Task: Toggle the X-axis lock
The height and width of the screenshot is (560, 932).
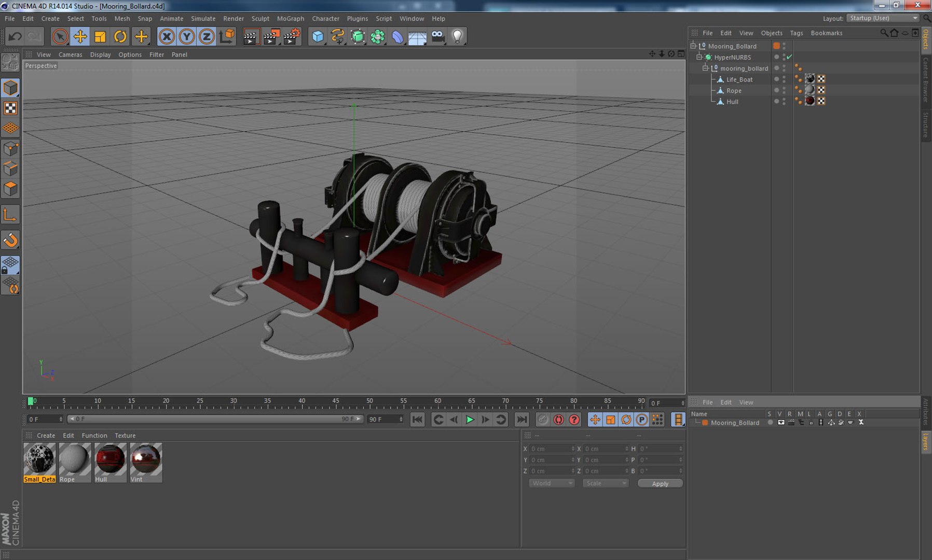Action: [167, 37]
